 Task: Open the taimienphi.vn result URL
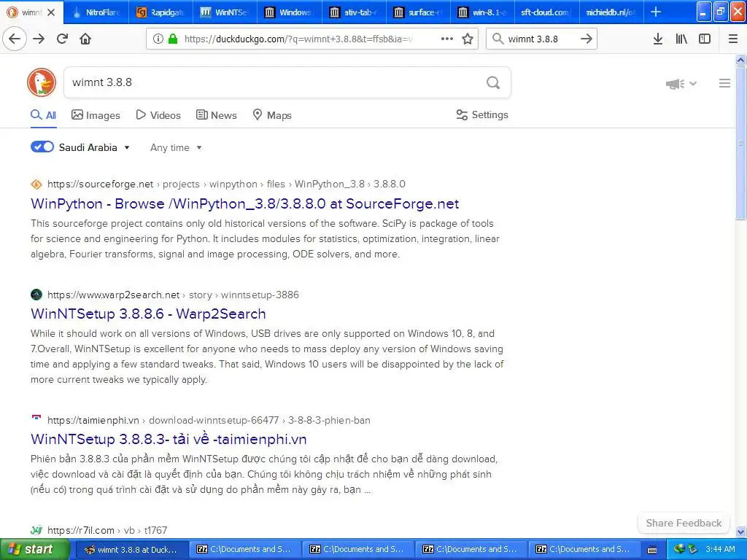(209, 421)
